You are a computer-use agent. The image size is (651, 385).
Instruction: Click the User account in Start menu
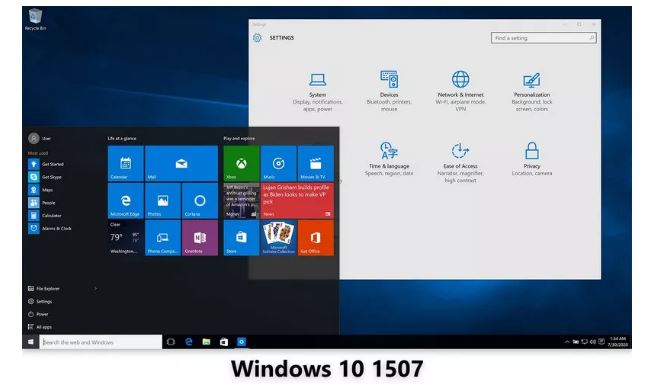point(39,138)
